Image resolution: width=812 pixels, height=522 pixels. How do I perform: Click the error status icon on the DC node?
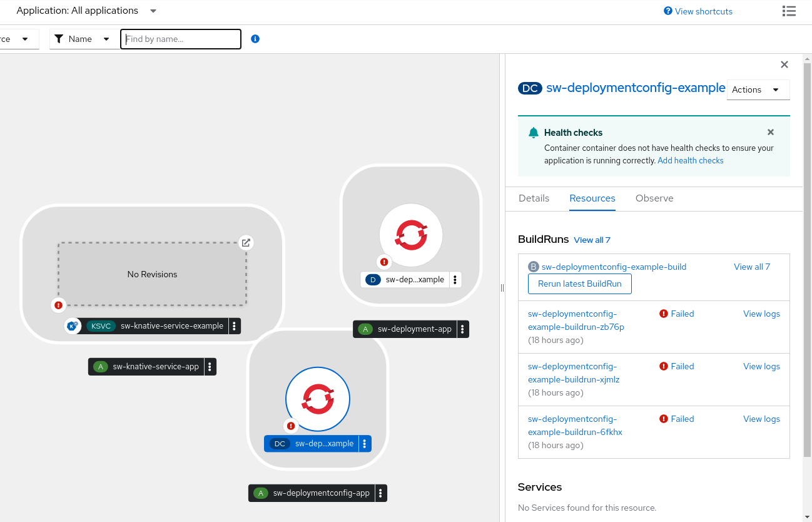(290, 426)
